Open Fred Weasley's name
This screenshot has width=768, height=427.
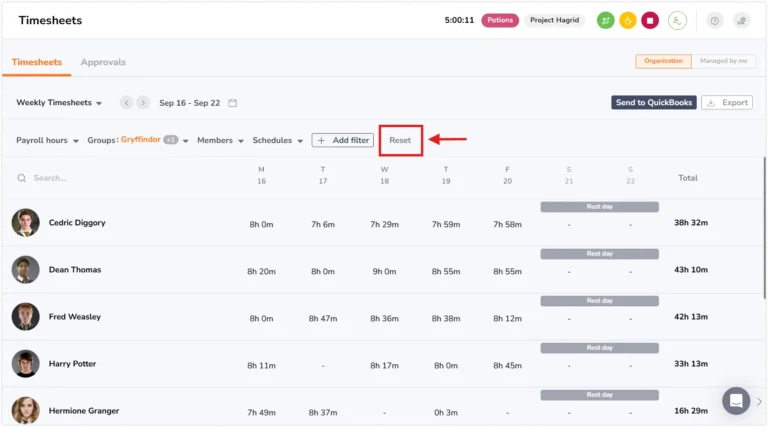(75, 317)
